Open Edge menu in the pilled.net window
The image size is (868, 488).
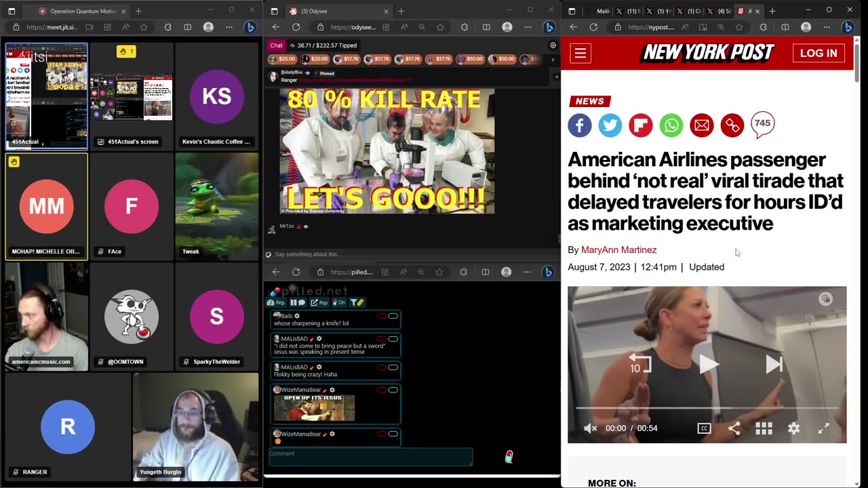(x=527, y=272)
